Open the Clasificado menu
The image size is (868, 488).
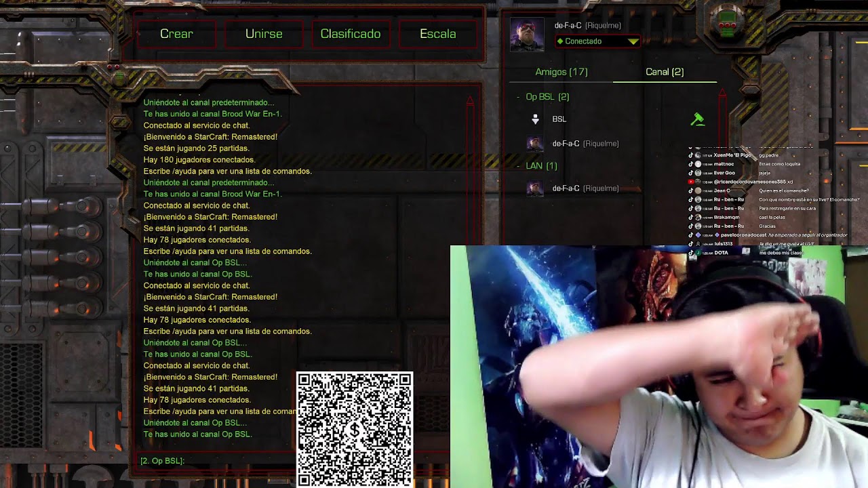coord(351,34)
